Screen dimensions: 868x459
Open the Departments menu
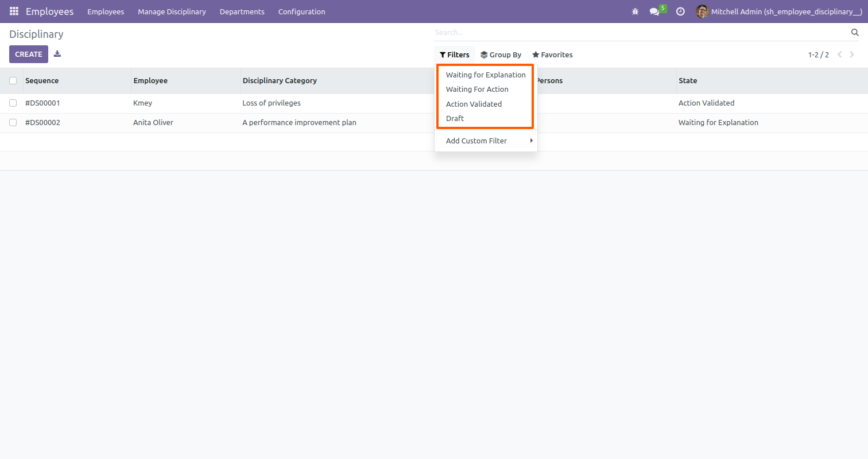coord(242,11)
